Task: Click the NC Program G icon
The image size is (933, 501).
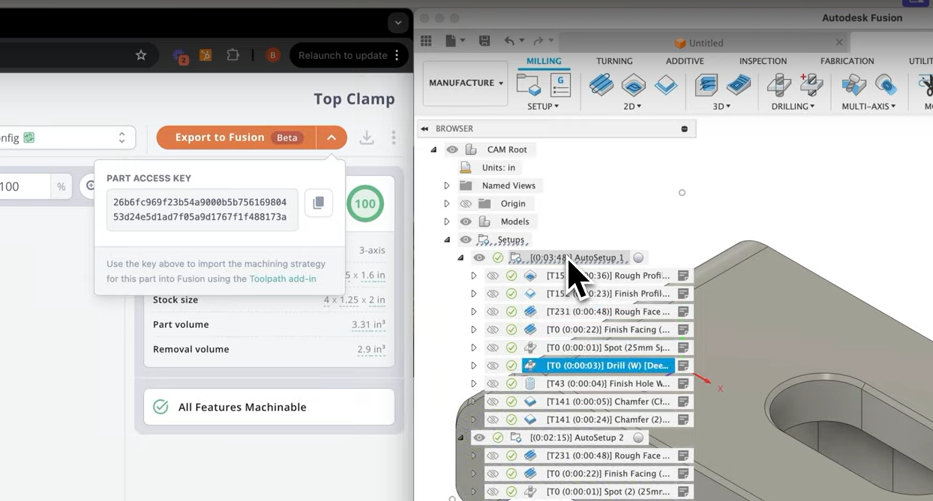Action: pos(560,85)
